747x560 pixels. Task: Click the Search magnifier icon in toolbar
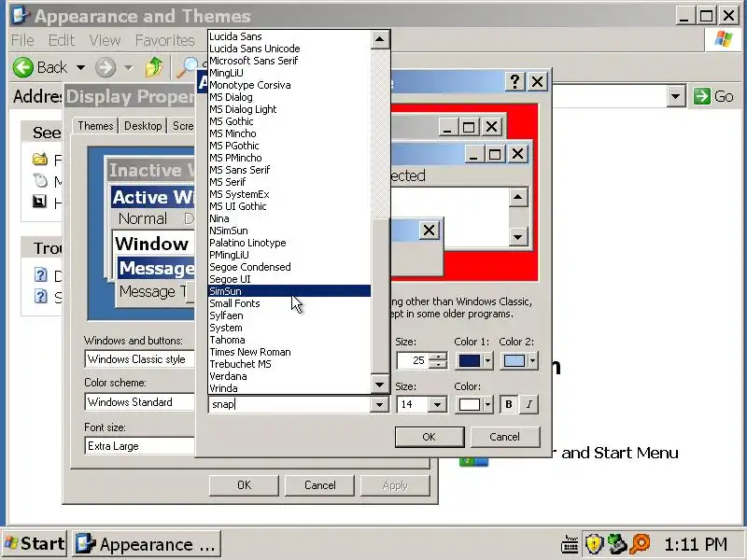pos(187,67)
